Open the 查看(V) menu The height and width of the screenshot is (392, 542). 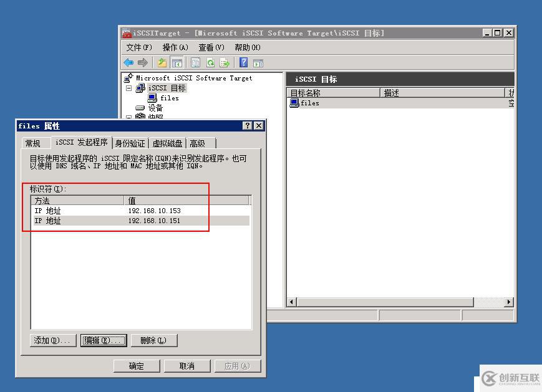point(211,47)
